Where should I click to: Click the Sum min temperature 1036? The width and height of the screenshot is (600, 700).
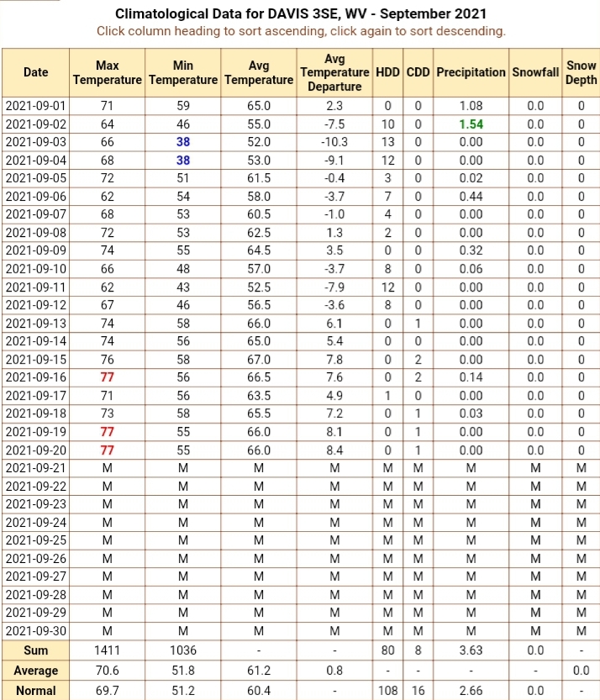click(x=183, y=650)
